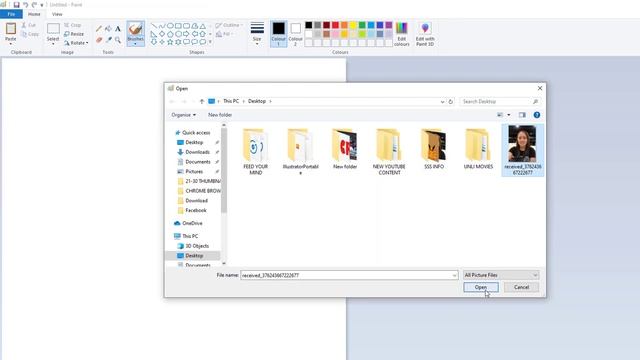Click the Resize tool in Image group
Screen dimensions: 640x360
tap(74, 34)
